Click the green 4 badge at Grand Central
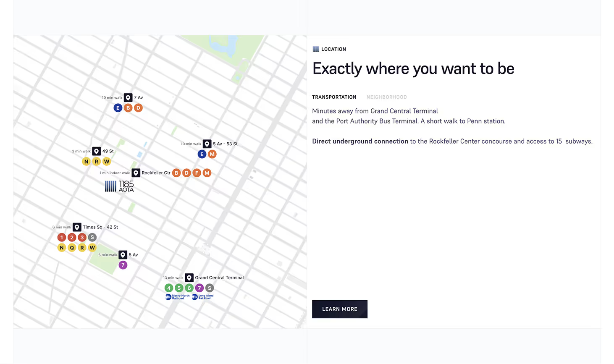 click(169, 288)
